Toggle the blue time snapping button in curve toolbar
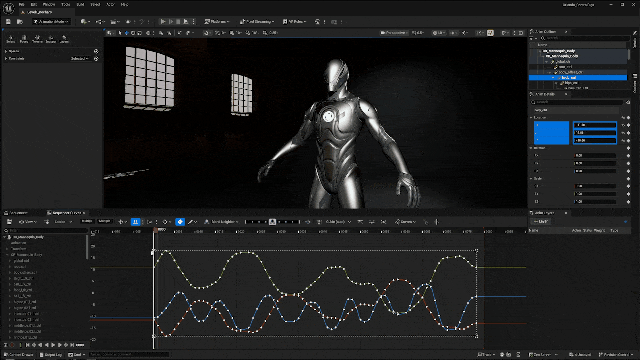Viewport: 640px width, 360px height. (x=135, y=222)
